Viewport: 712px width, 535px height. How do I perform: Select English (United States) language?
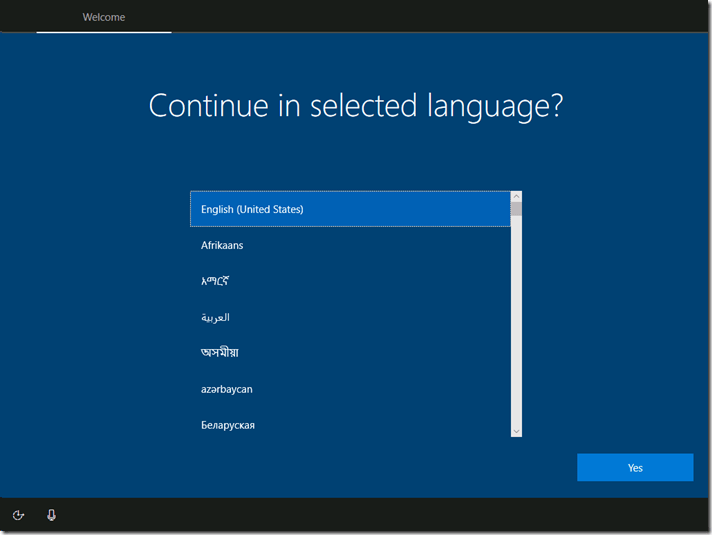(x=350, y=209)
